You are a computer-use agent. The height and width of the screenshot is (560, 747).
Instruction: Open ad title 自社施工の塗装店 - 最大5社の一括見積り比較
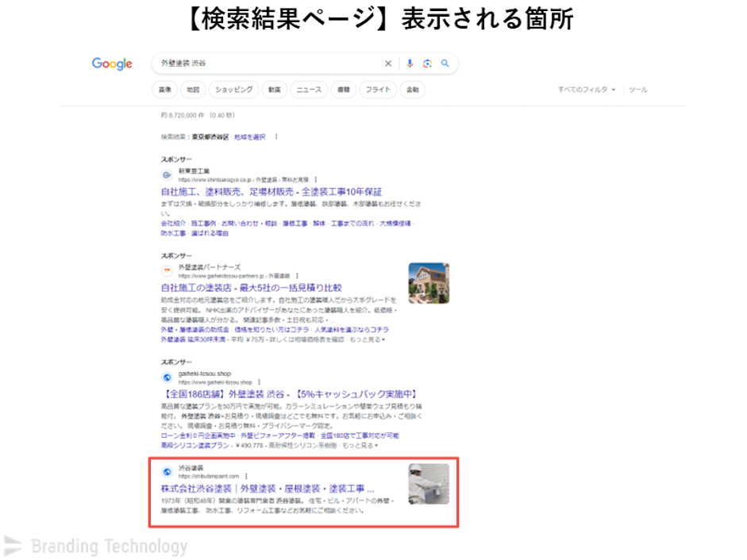[x=251, y=288]
